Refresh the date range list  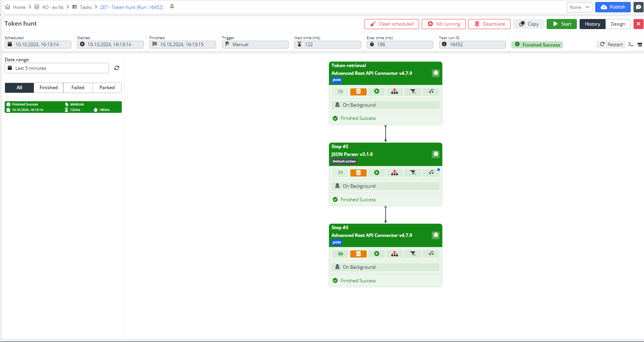[117, 68]
